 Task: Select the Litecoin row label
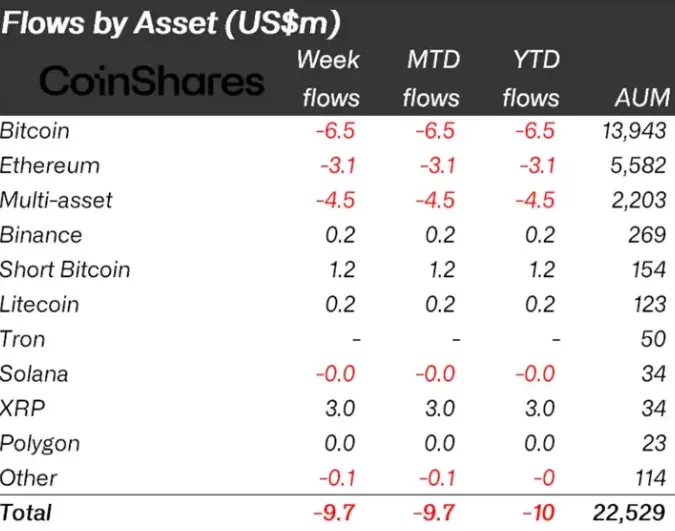pos(40,304)
